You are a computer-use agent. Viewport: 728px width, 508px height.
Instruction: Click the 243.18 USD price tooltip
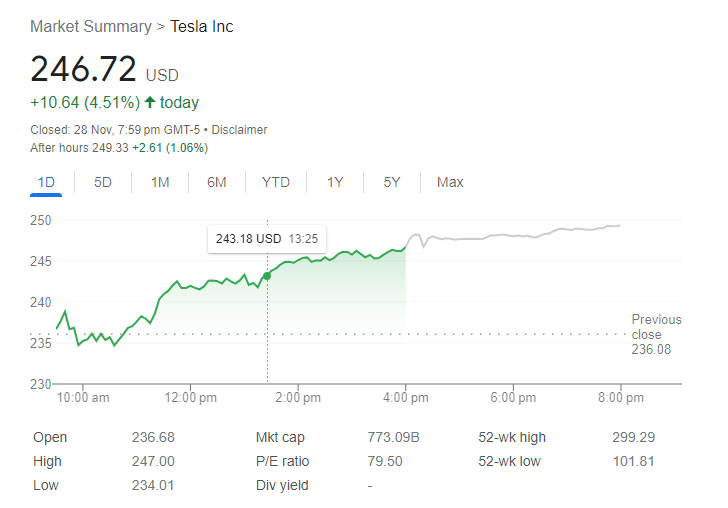(266, 239)
